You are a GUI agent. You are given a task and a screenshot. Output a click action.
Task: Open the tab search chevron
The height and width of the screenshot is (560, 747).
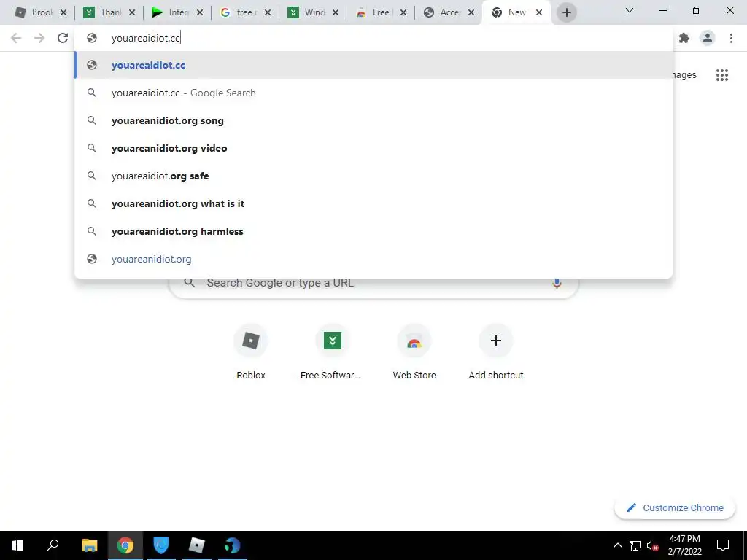tap(630, 10)
